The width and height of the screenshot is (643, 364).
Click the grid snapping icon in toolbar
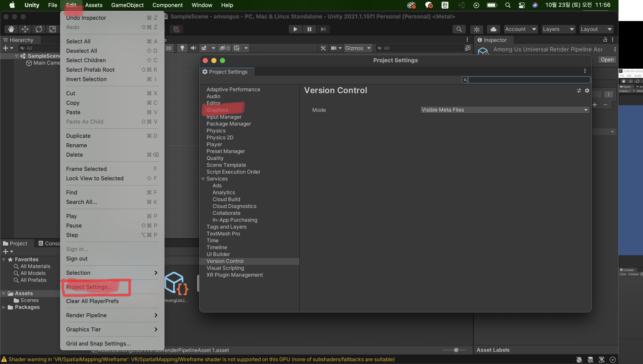pos(176,29)
